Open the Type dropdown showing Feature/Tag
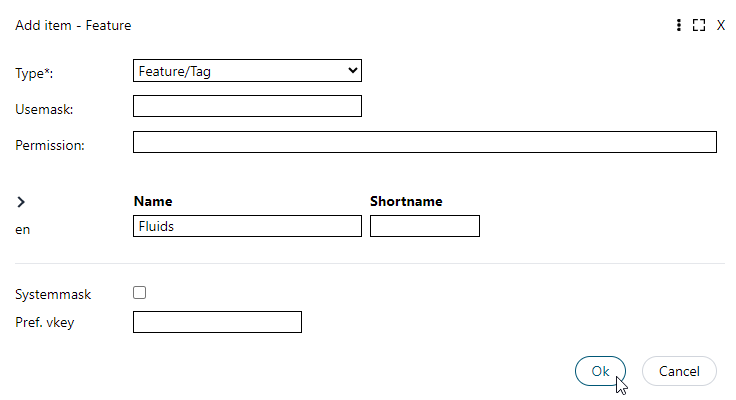The image size is (736, 400). coord(247,71)
